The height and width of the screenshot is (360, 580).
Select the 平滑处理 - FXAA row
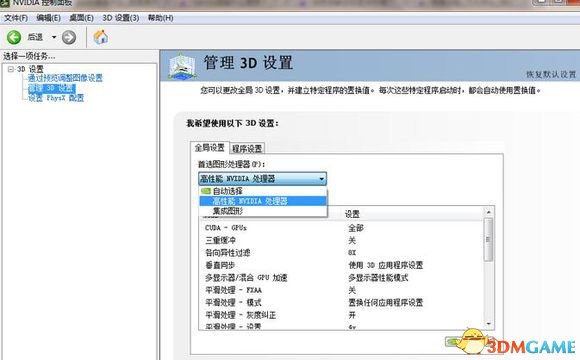click(x=341, y=290)
